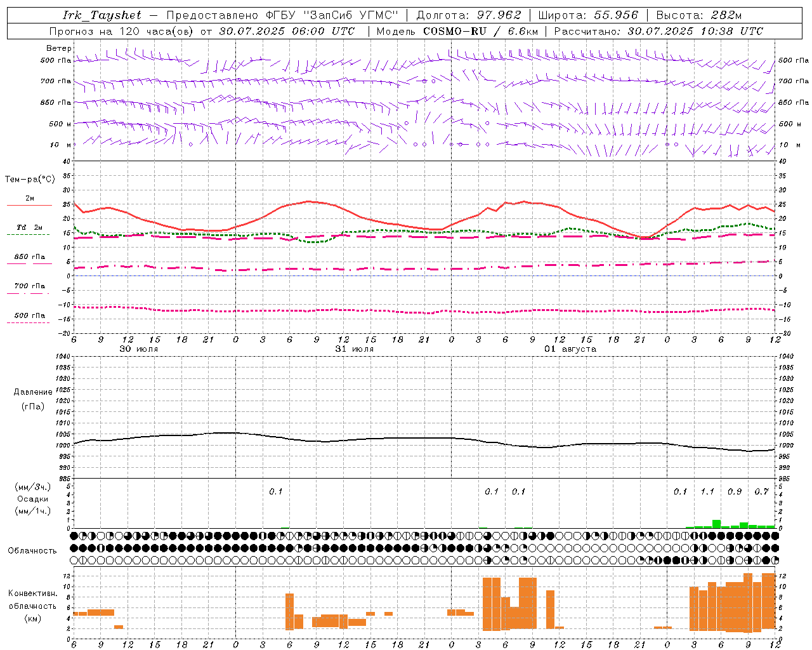Select the Облачность row label
The width and height of the screenshot is (812, 650).
point(32,550)
